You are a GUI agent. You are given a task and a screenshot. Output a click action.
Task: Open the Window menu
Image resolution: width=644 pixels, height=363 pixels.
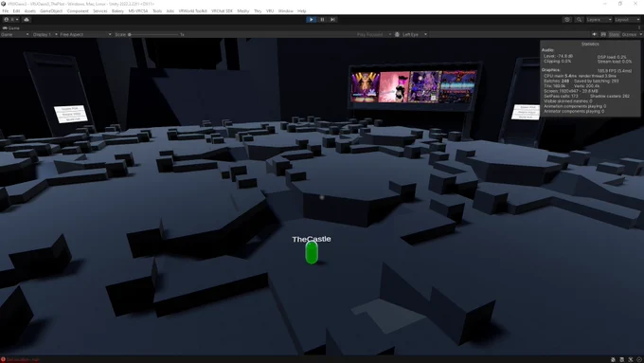coord(286,11)
